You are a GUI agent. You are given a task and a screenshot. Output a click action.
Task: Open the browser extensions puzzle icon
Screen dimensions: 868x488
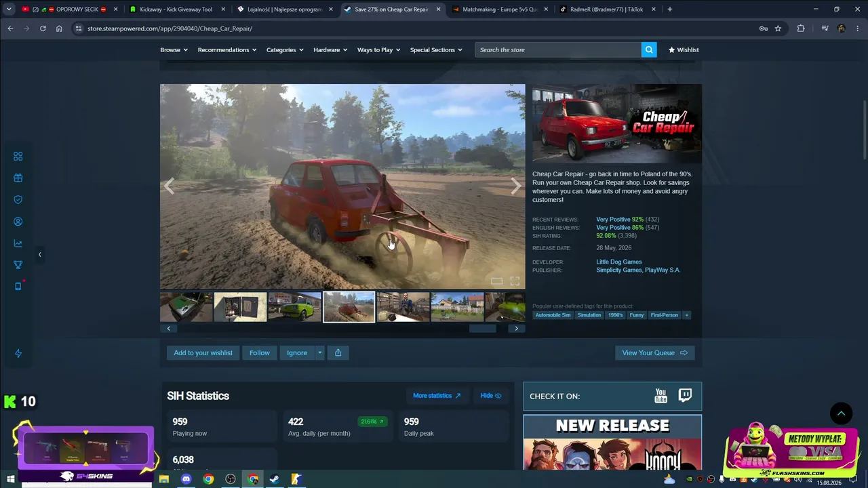point(801,28)
